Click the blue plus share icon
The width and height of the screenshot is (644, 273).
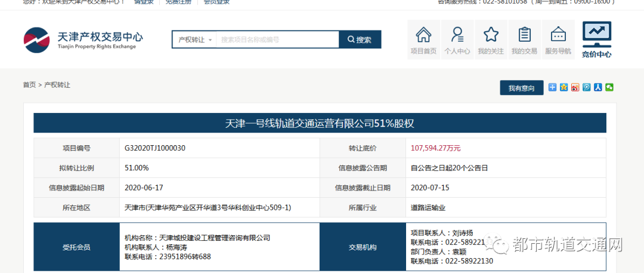(x=552, y=87)
